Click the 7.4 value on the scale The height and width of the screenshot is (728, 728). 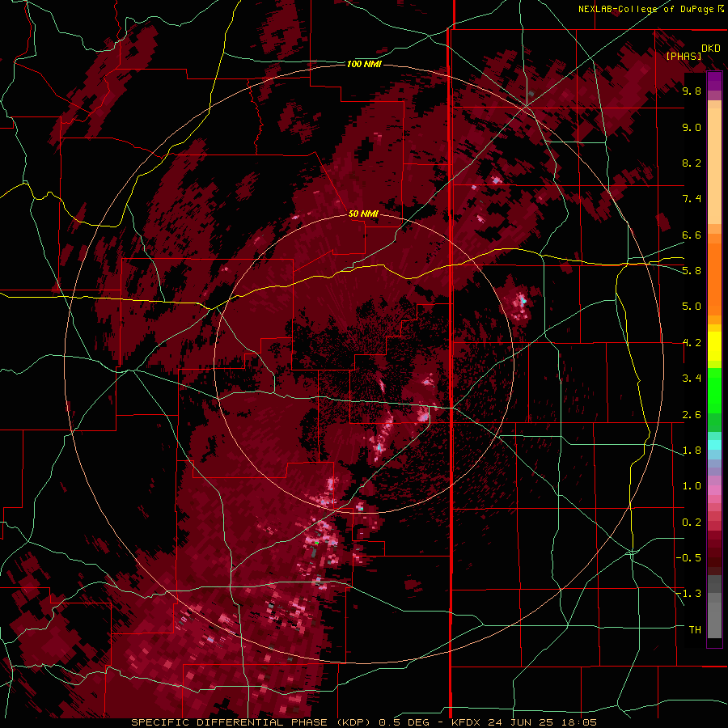tap(692, 199)
